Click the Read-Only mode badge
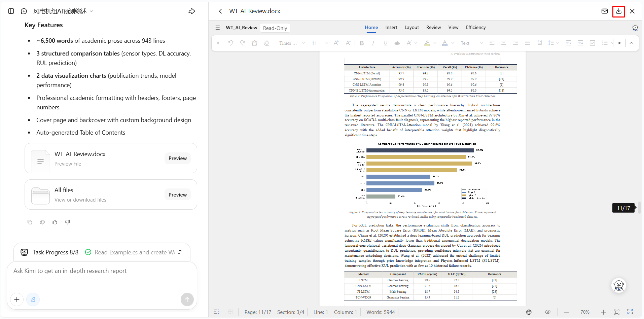 pos(275,28)
